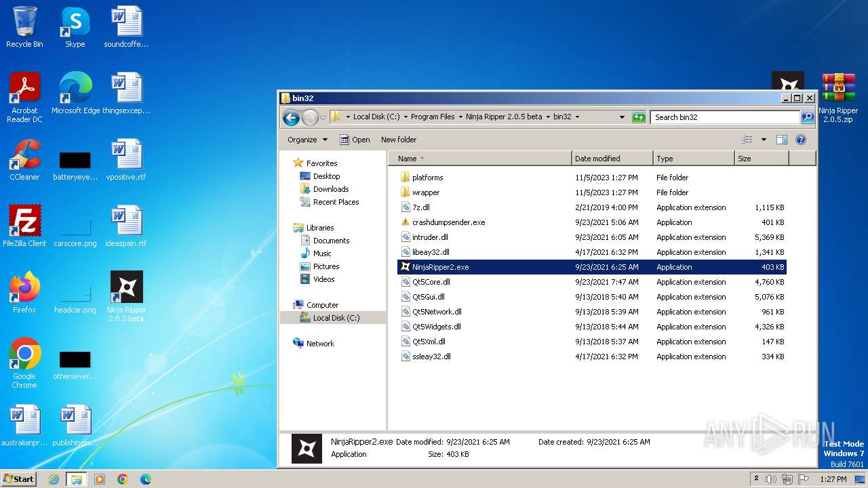Click the Open toolbar button
Screen dimensions: 868x488
click(x=355, y=140)
